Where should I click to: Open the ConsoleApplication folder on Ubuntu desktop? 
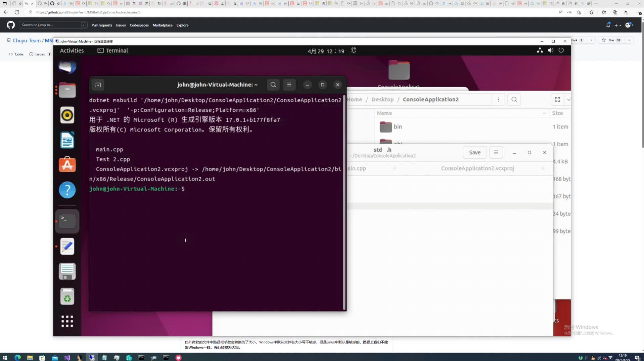pos(399,74)
